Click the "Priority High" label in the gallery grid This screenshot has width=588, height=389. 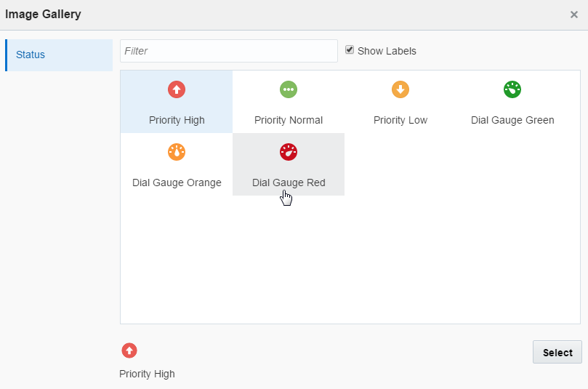coord(177,120)
